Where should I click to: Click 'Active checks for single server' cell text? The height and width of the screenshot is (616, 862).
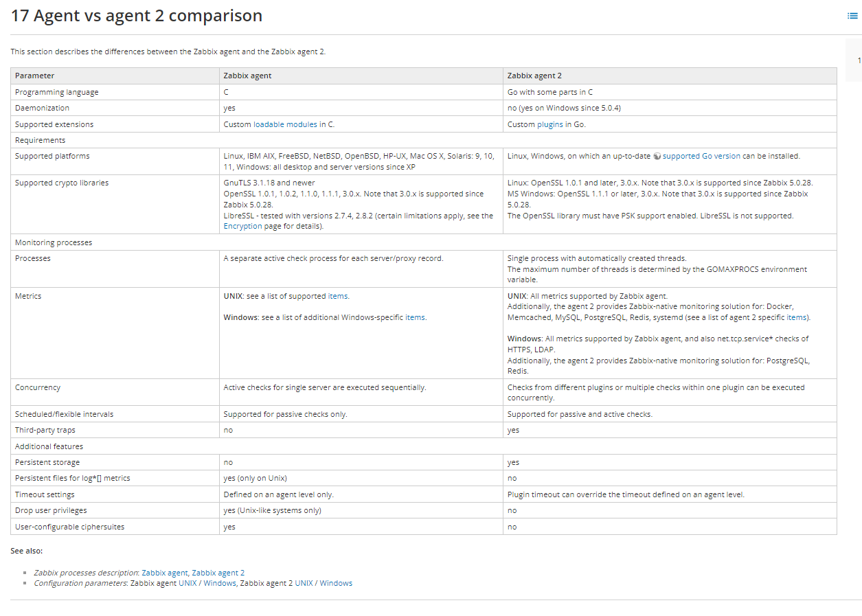[325, 387]
